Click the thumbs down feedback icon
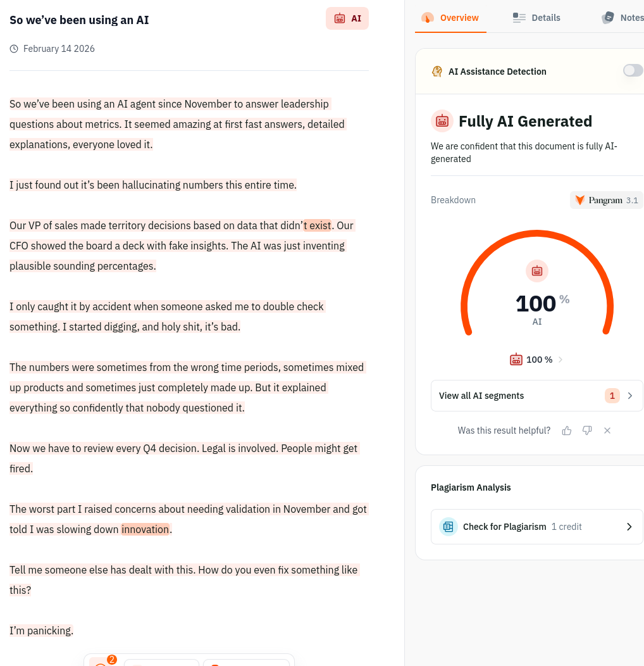The height and width of the screenshot is (666, 644). [587, 430]
